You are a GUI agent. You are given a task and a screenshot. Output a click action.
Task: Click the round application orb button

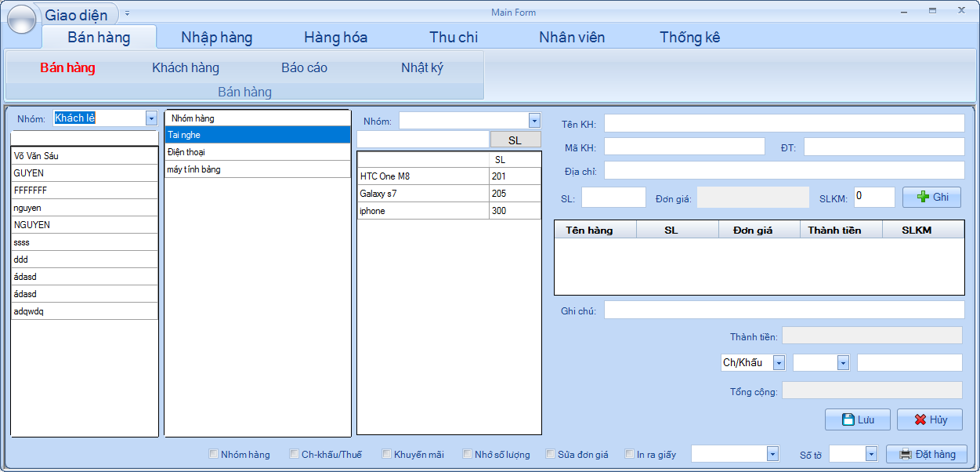pyautogui.click(x=21, y=19)
